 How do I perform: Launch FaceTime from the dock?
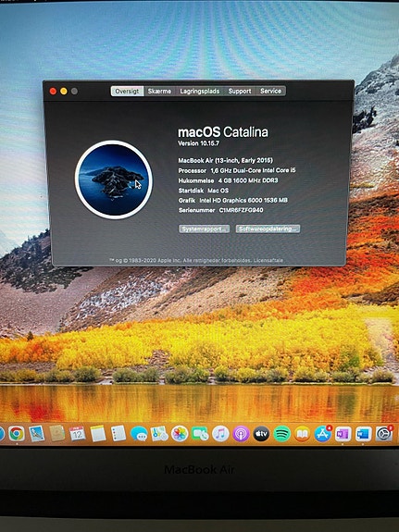pos(200,434)
